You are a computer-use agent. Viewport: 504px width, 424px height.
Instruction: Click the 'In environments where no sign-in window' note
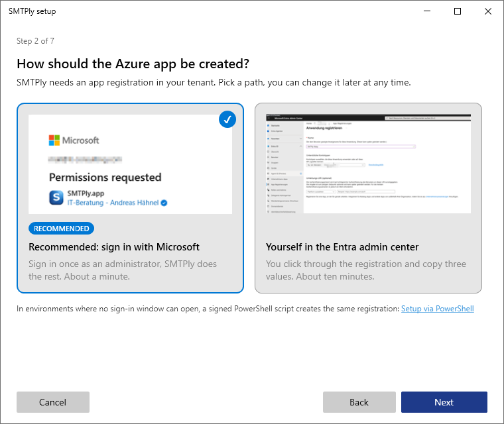click(x=208, y=309)
